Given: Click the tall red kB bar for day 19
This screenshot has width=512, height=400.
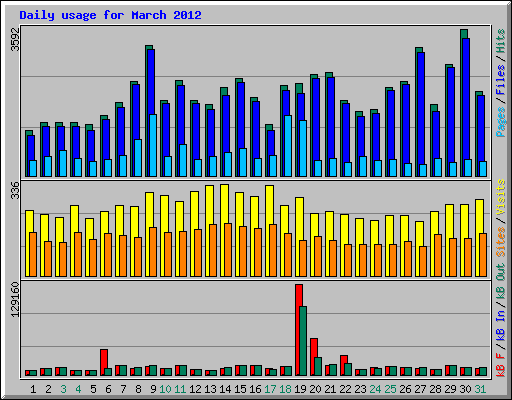Looking at the screenshot, I should [x=298, y=330].
